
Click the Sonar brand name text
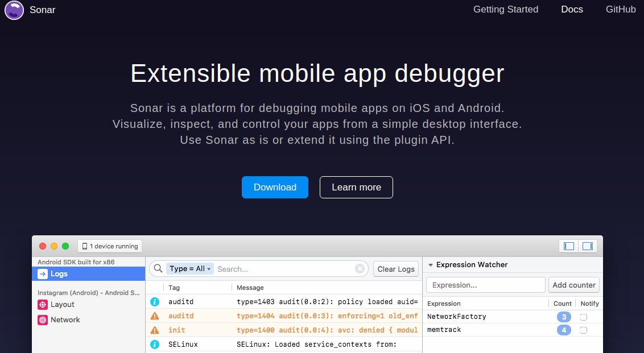click(42, 10)
